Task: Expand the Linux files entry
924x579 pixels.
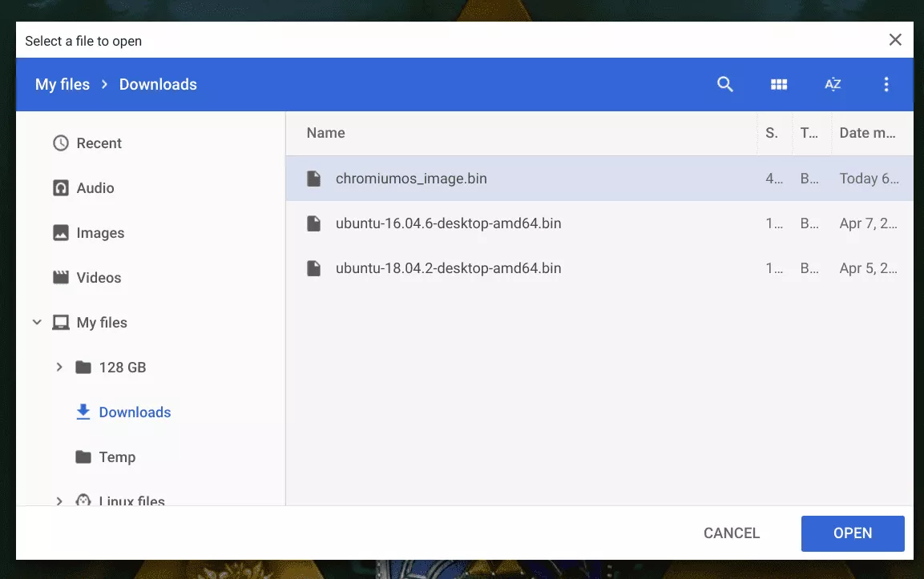Action: coord(59,501)
